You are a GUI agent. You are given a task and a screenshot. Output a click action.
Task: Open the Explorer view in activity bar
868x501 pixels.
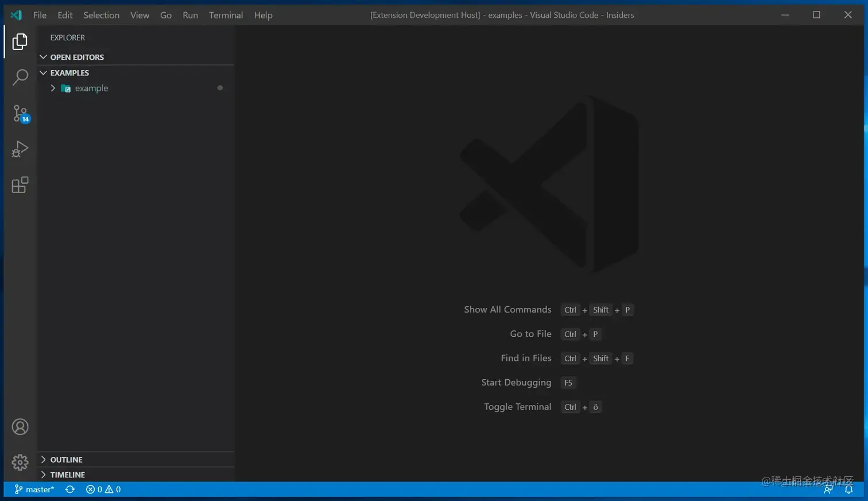pos(20,41)
